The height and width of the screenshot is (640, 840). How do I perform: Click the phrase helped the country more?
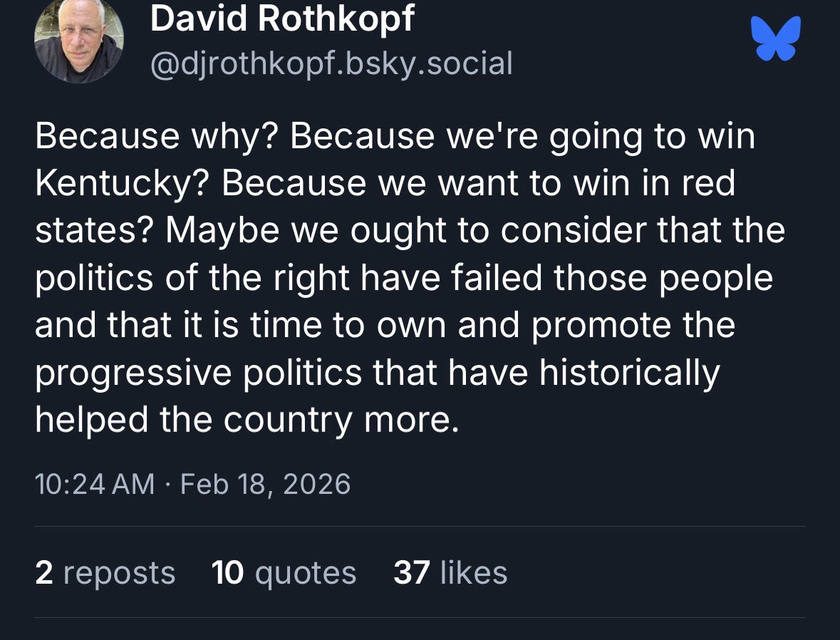pyautogui.click(x=243, y=418)
